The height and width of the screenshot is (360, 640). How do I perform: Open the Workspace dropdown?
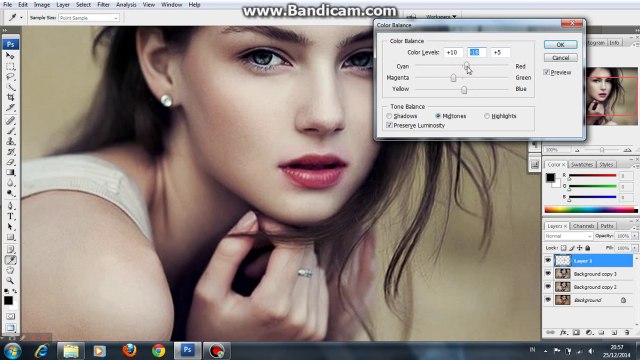coord(441,17)
